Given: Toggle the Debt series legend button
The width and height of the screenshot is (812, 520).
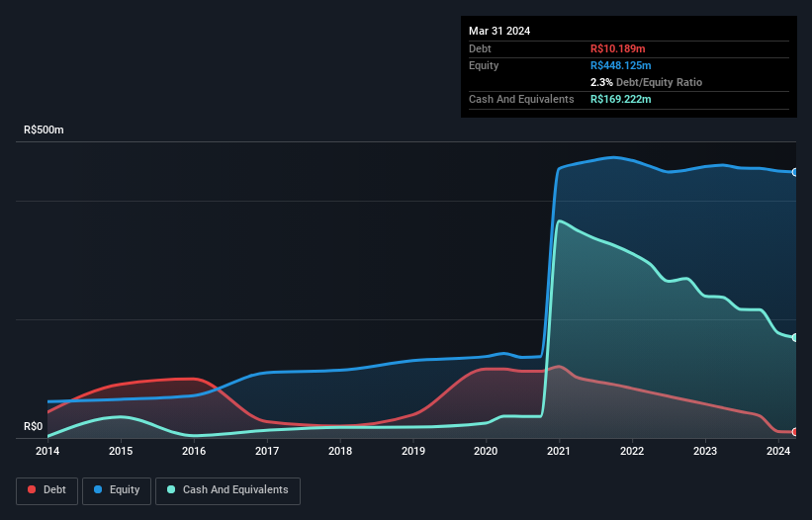Looking at the screenshot, I should click(47, 490).
